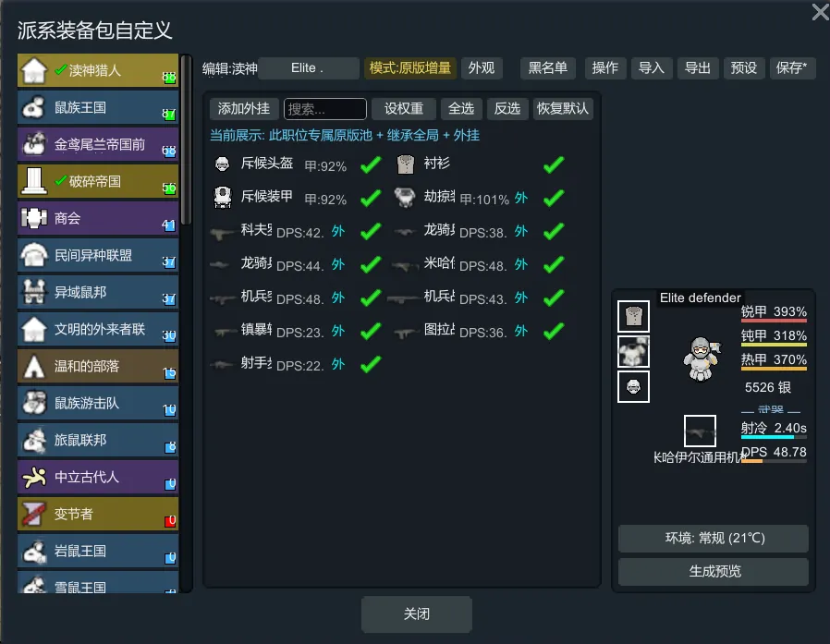Screen dimensions: 830x644
Task: Open the 模式:原版增量 mode selector
Action: (x=410, y=68)
